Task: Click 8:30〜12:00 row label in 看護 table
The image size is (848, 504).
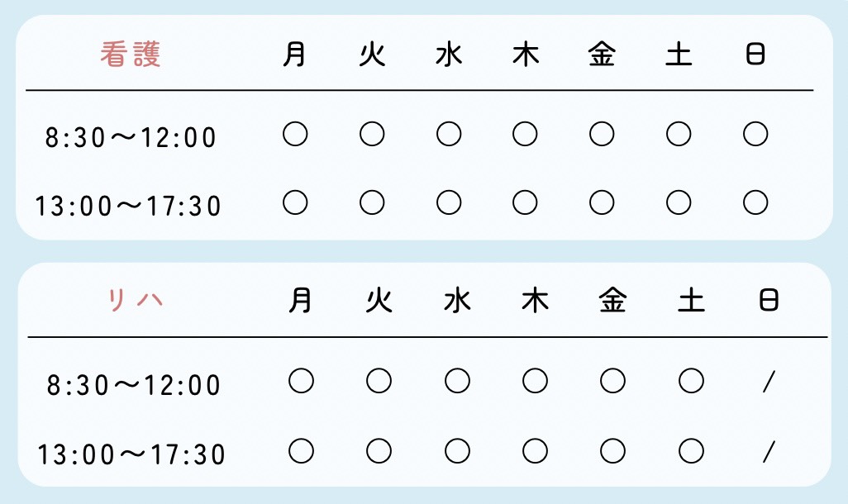Action: (131, 137)
